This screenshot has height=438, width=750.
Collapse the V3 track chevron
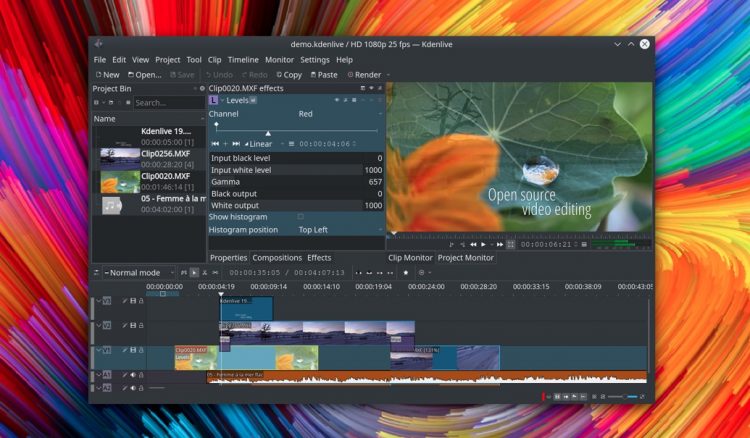click(99, 301)
